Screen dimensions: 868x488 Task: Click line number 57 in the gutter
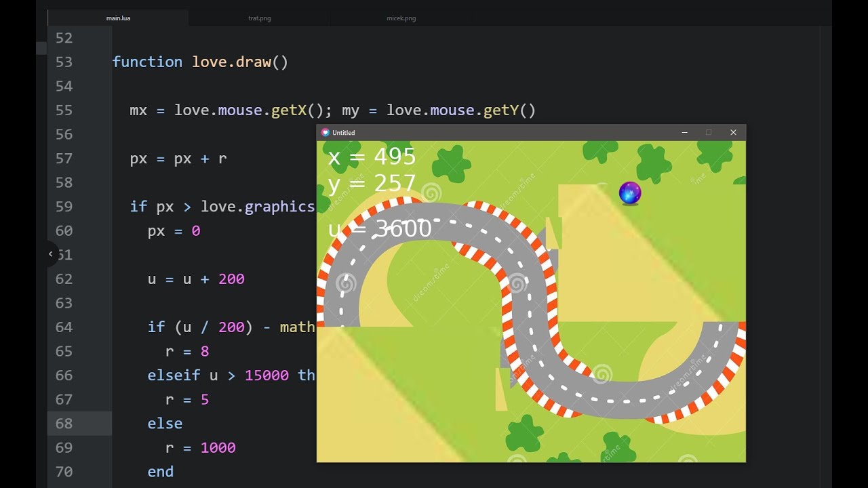64,159
